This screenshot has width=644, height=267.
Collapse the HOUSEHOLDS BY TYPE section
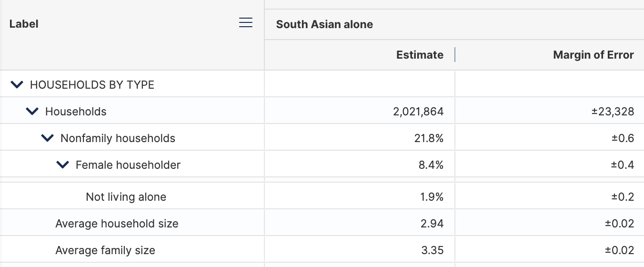(17, 85)
